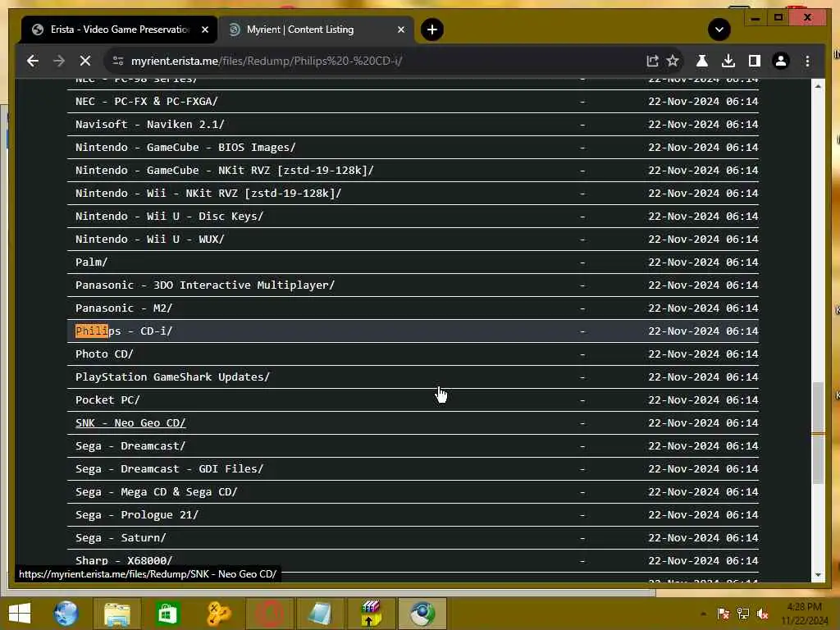Open the Palm folder
Viewport: 840px width, 630px height.
92,262
